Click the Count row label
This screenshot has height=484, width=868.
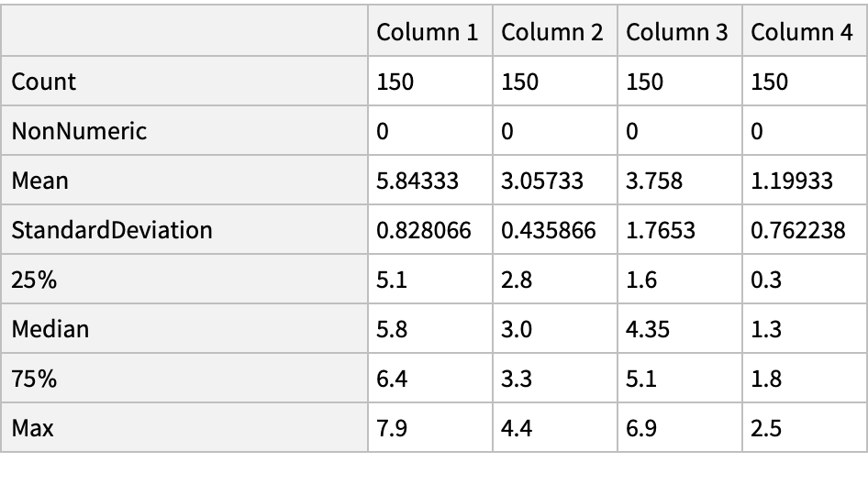[44, 82]
